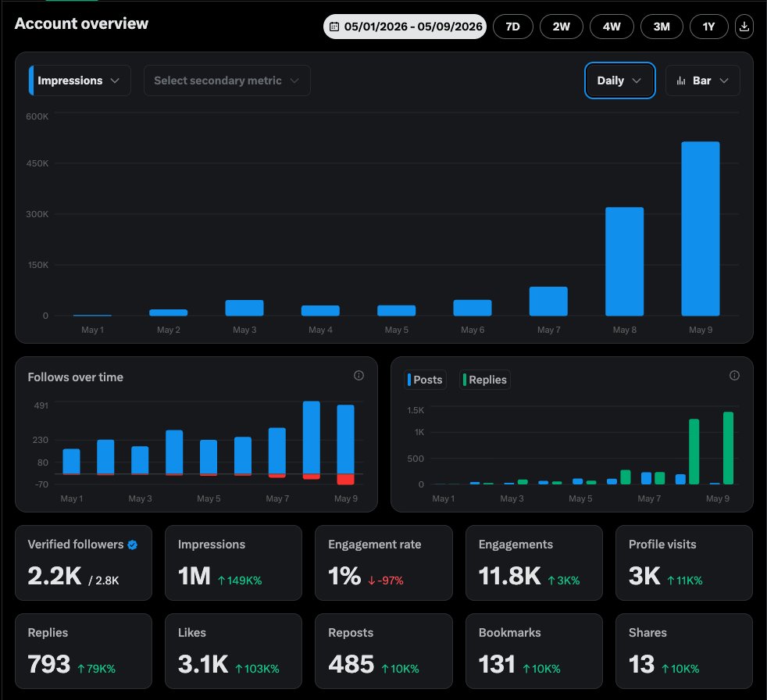767x700 pixels.
Task: Click the Account overview heading
Action: pos(81,23)
